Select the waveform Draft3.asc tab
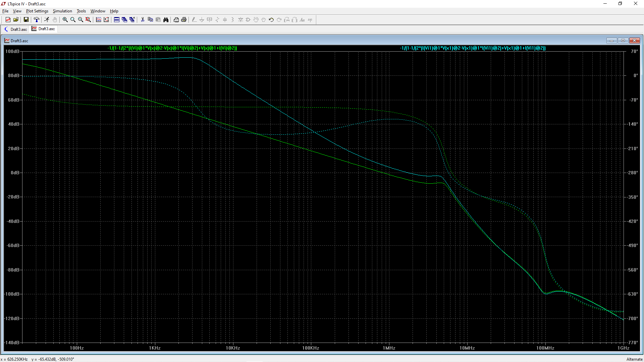This screenshot has height=362, width=644. [44, 29]
